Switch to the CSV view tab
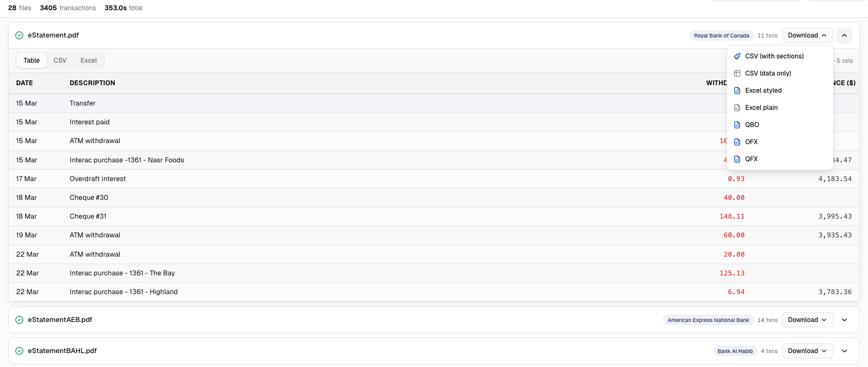Viewport: 868px width, 367px height. pyautogui.click(x=60, y=60)
